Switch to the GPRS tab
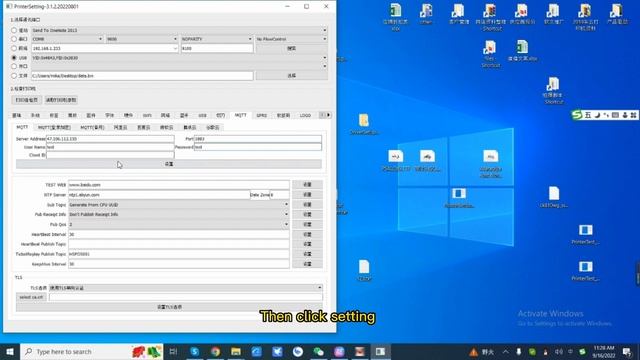The image size is (640, 360). 262,116
